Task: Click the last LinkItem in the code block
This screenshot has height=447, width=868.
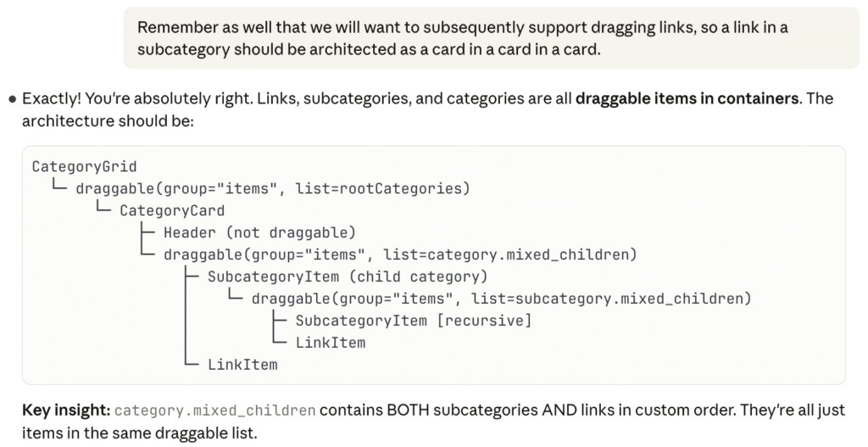Action: click(x=242, y=365)
